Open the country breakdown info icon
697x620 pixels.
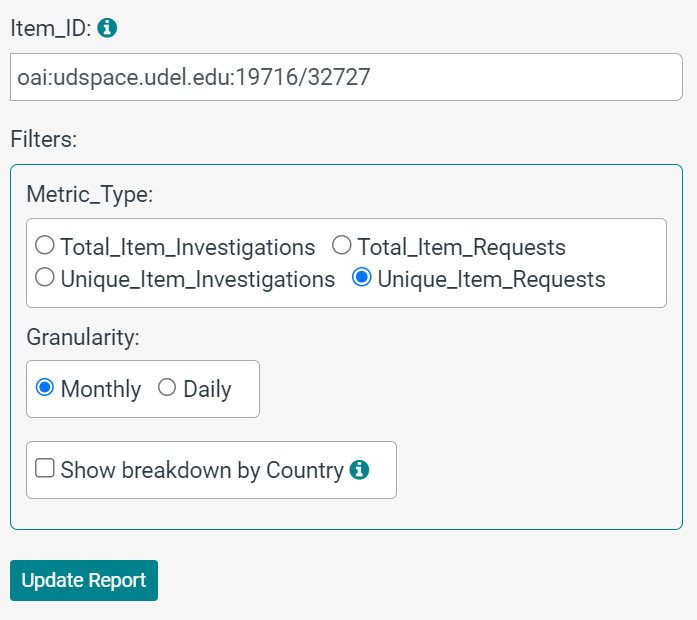(x=360, y=469)
